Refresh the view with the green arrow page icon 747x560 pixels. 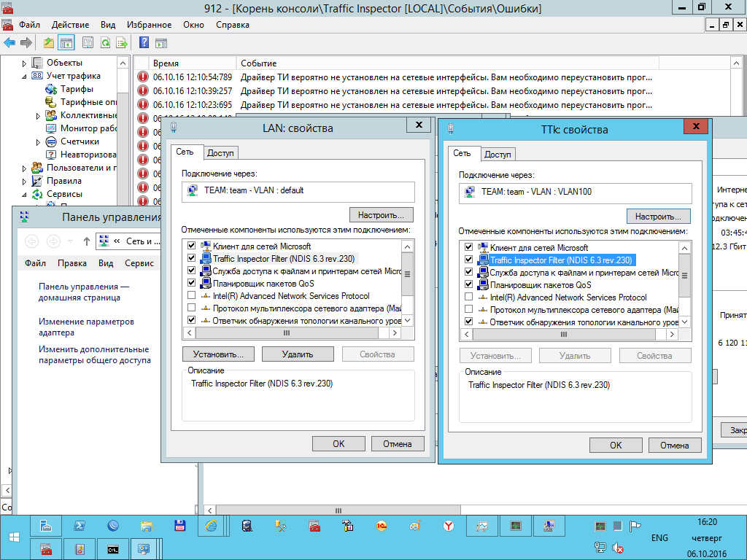click(105, 43)
